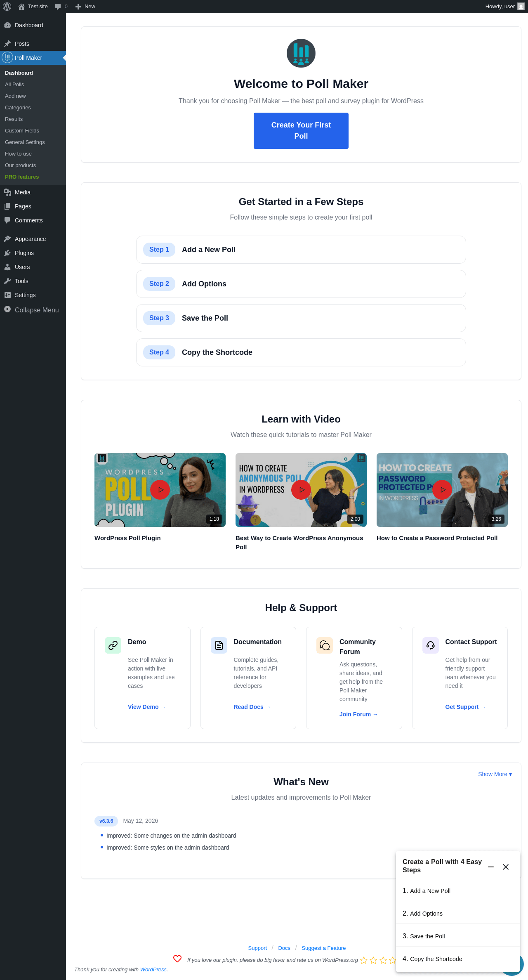Open General Settings submenu item
Screen dimensions: 528x980
(x=25, y=142)
